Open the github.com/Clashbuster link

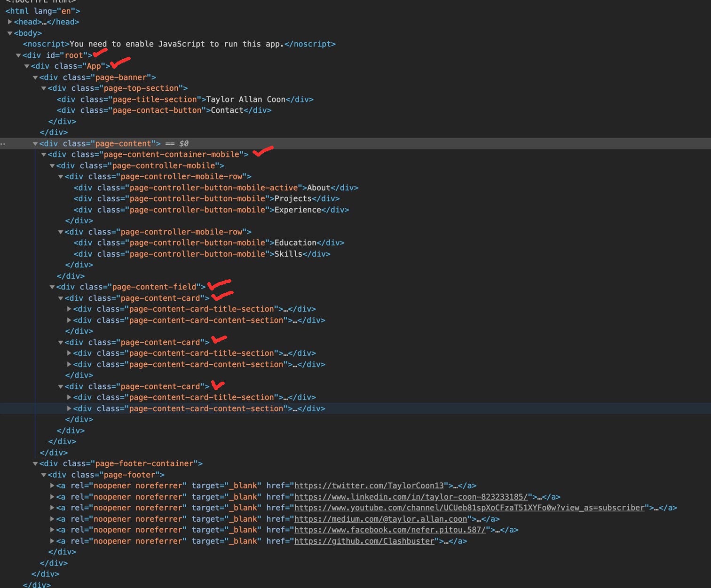[364, 541]
